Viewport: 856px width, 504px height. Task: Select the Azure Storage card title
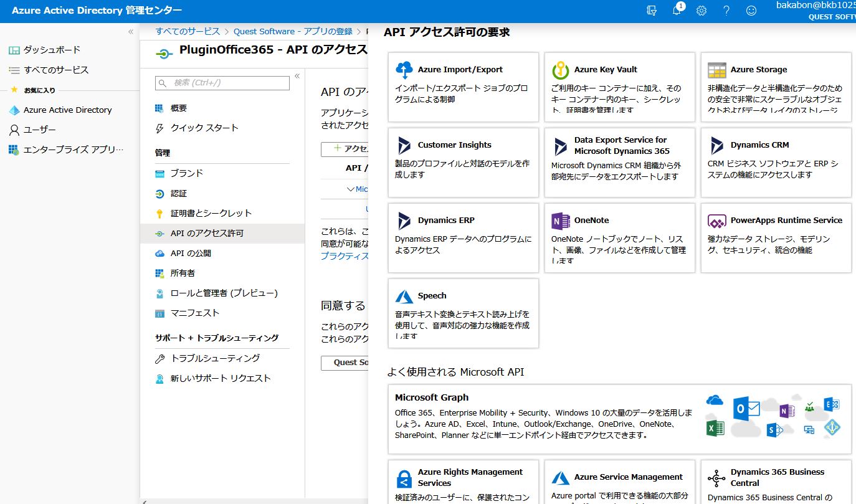tap(759, 70)
